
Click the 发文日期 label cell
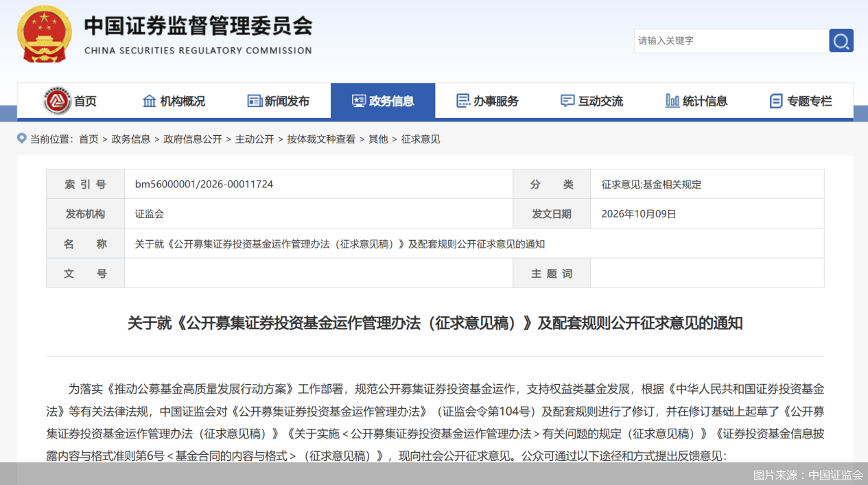pos(552,214)
